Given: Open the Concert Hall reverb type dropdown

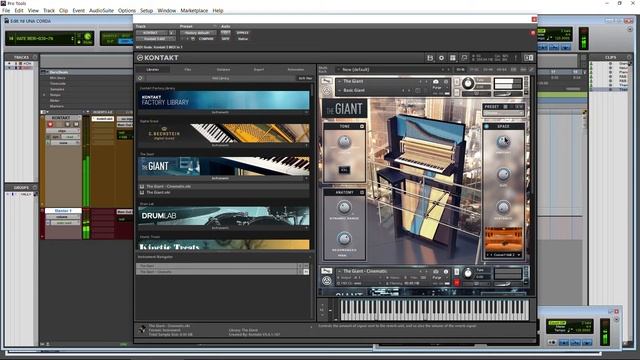Looking at the screenshot, I should (x=503, y=255).
